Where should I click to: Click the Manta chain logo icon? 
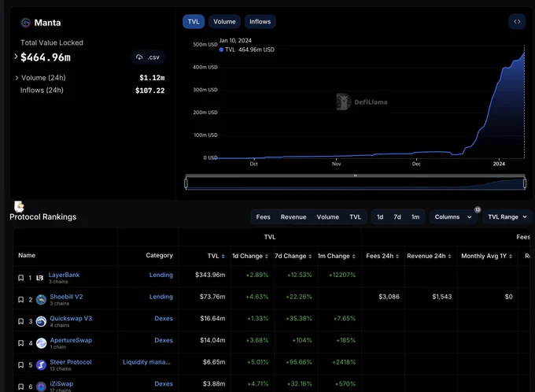click(x=26, y=23)
